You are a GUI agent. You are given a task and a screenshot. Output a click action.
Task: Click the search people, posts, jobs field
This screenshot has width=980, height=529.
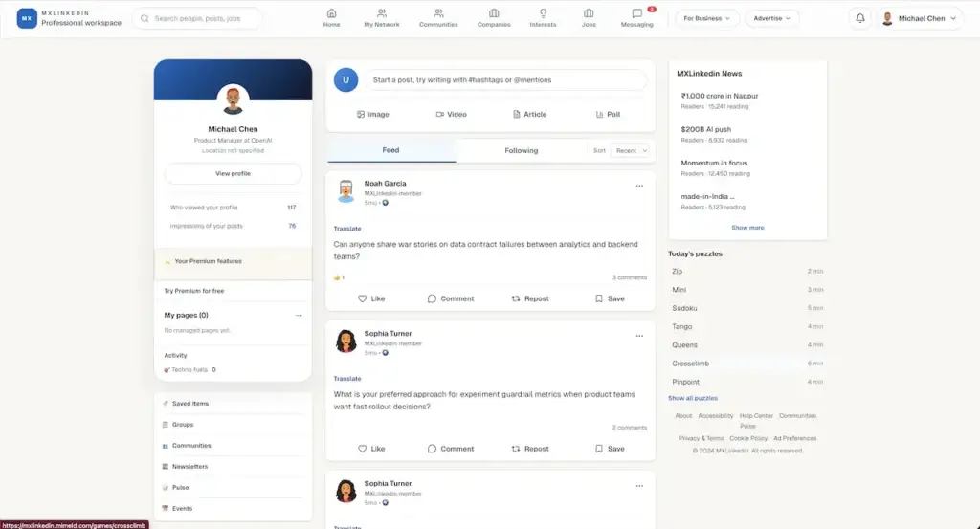pyautogui.click(x=197, y=18)
